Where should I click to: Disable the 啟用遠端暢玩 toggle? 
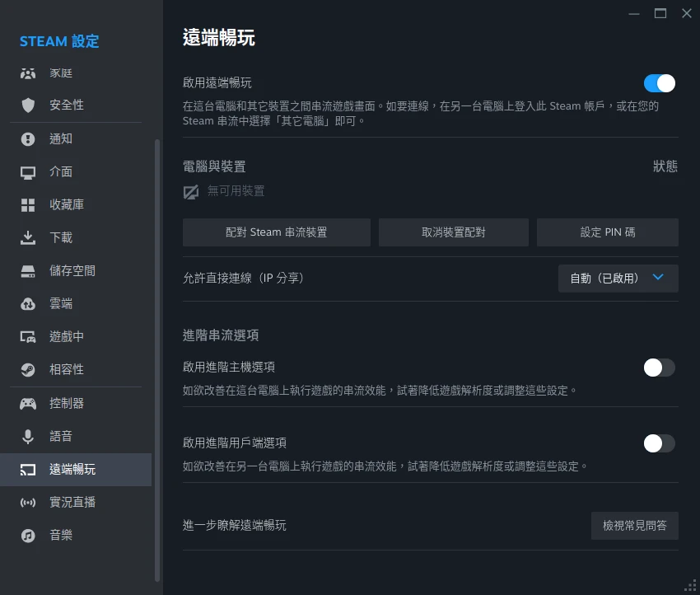[659, 83]
